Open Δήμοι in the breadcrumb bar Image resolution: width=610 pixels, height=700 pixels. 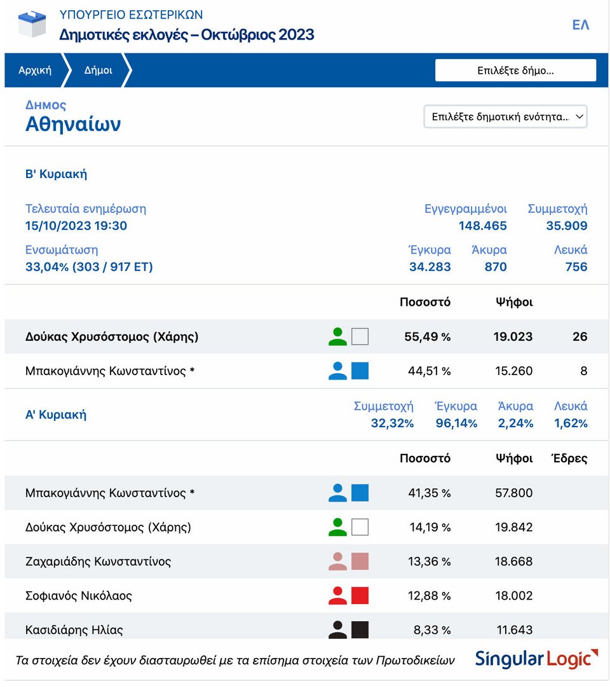click(x=98, y=70)
